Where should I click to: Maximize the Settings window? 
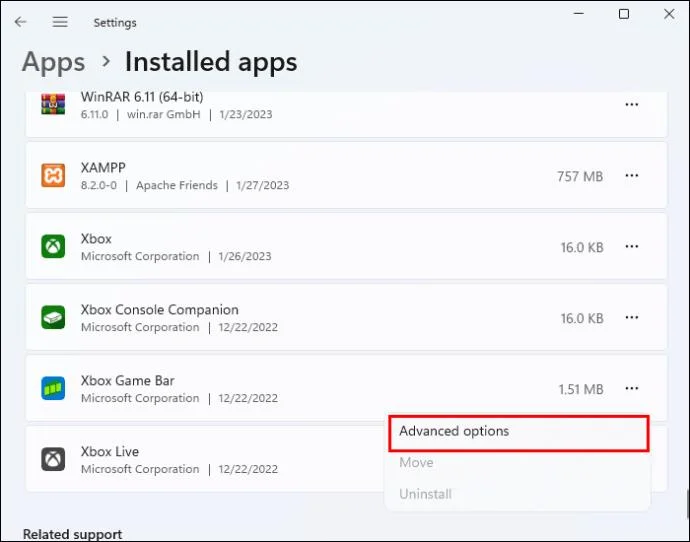coord(624,14)
